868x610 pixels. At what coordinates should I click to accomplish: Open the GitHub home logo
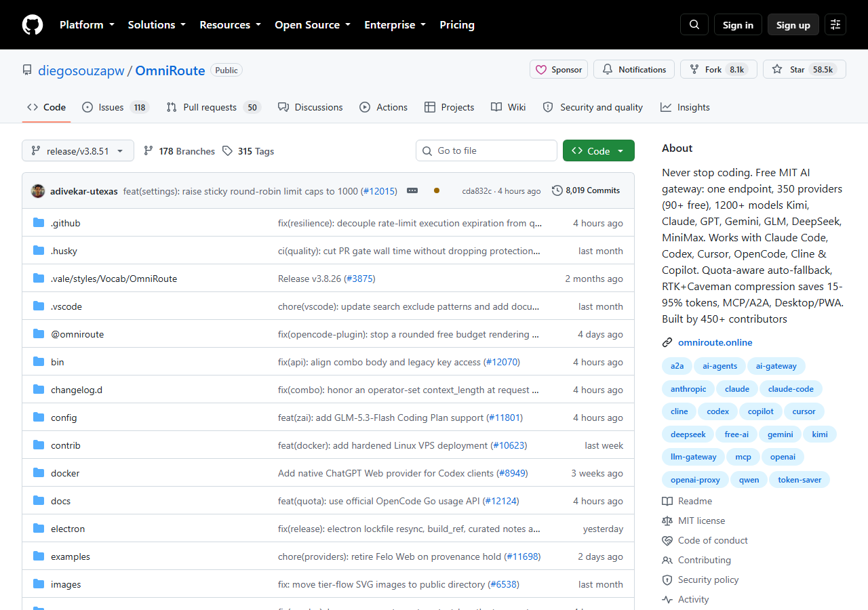(33, 25)
